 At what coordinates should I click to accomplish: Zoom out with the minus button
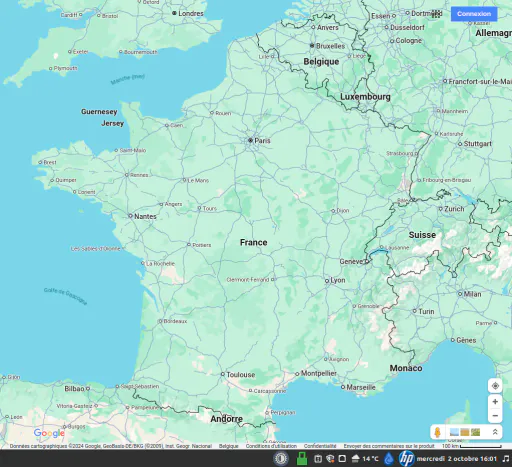coord(495,416)
